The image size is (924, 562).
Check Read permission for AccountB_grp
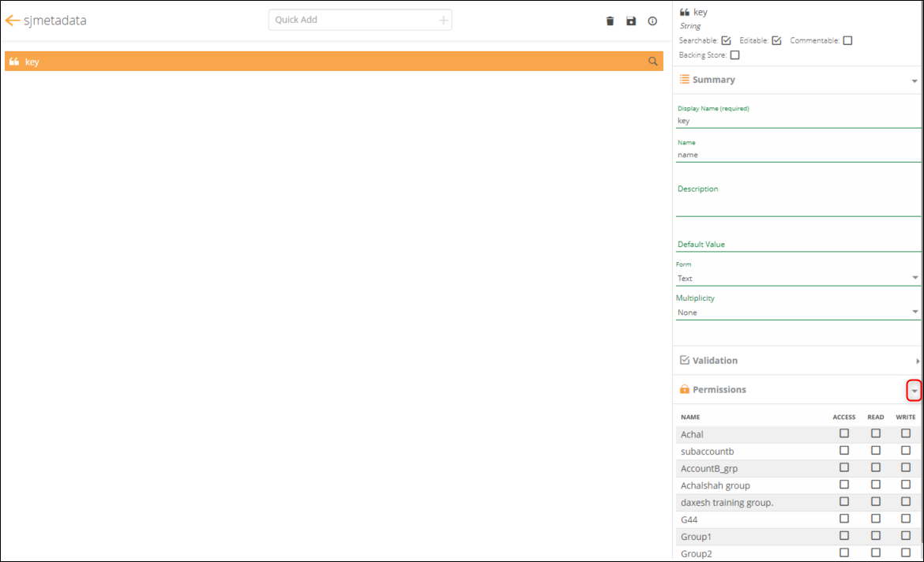pyautogui.click(x=876, y=467)
